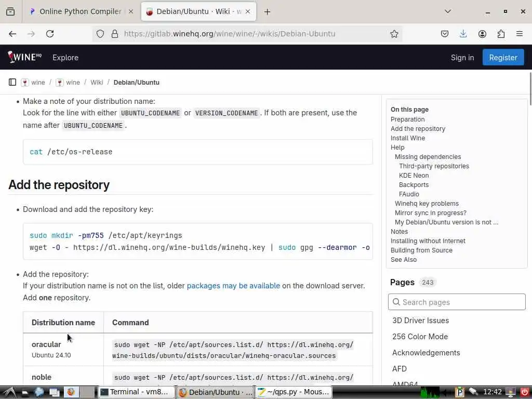Bookmark this page with the star icon
The height and width of the screenshot is (399, 532).
click(x=394, y=34)
